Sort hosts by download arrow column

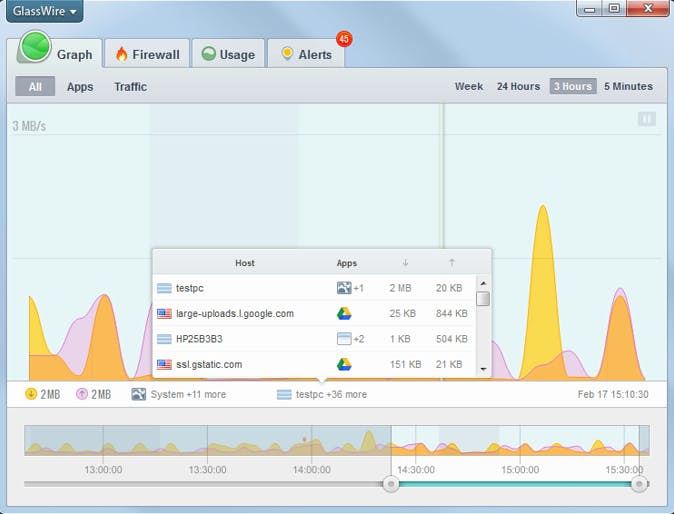pos(405,263)
